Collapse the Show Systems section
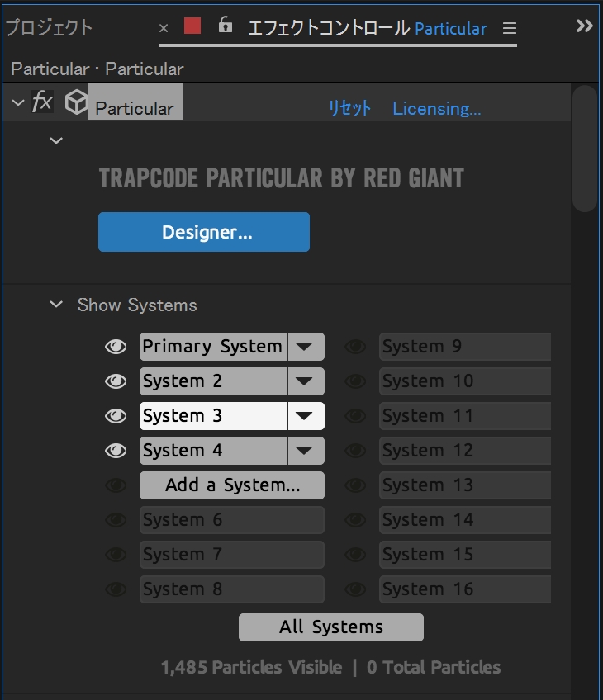 [x=56, y=305]
